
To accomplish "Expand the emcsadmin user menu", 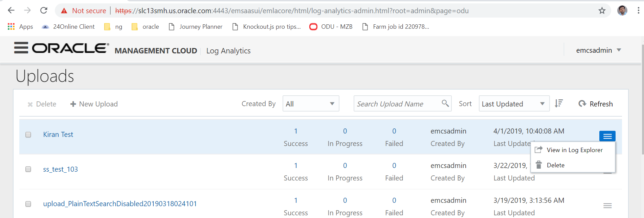I will (x=598, y=50).
